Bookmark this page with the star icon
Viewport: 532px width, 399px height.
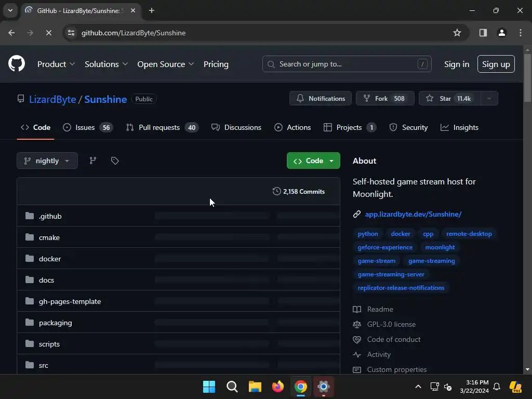click(457, 33)
